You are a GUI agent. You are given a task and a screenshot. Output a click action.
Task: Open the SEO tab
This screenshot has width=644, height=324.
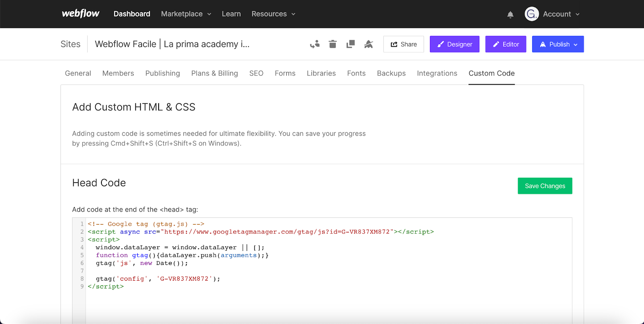(256, 73)
